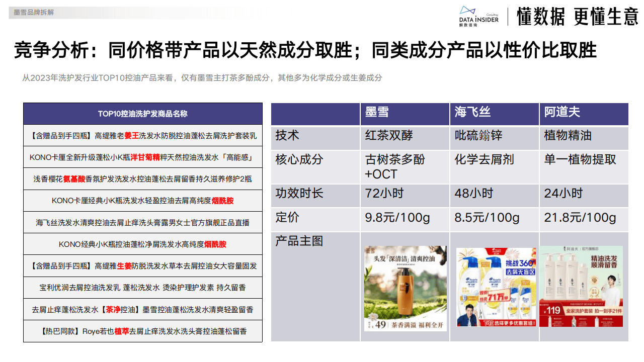Select the 功效时长 row label
Viewport: 644px width, 362px height.
point(315,196)
